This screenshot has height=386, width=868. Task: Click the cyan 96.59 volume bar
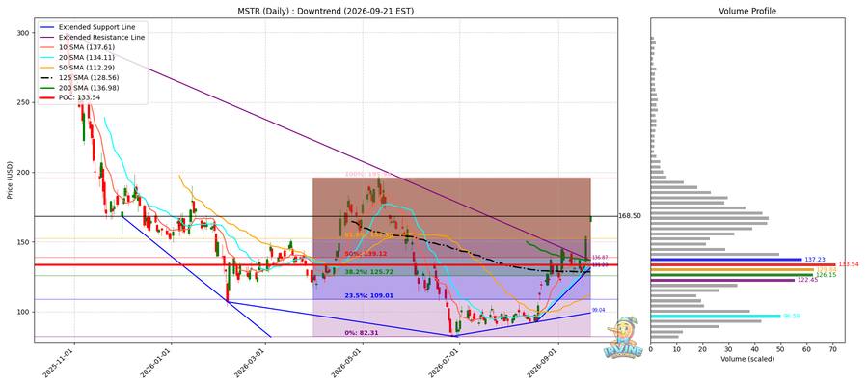point(716,317)
